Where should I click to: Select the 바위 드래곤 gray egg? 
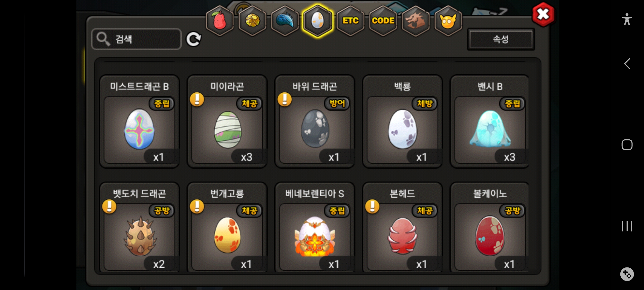click(315, 121)
